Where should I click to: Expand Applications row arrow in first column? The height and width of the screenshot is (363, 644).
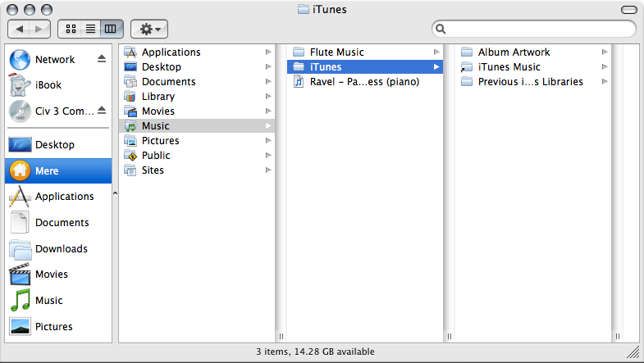click(268, 52)
